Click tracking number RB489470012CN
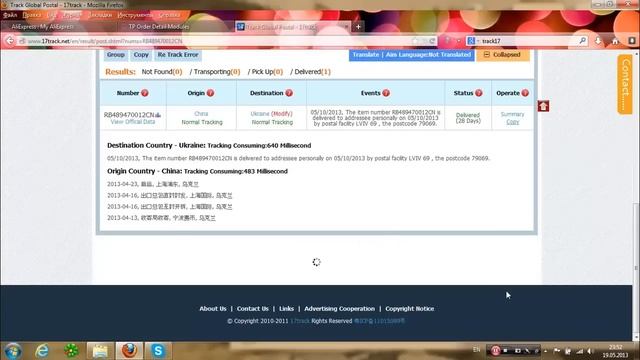 click(x=129, y=115)
